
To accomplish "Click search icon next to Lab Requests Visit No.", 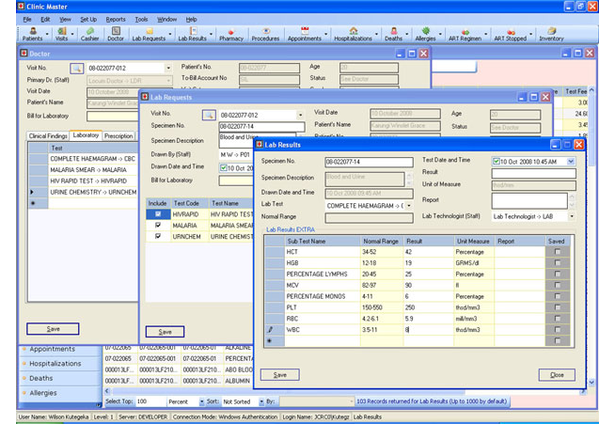I will pyautogui.click(x=208, y=115).
